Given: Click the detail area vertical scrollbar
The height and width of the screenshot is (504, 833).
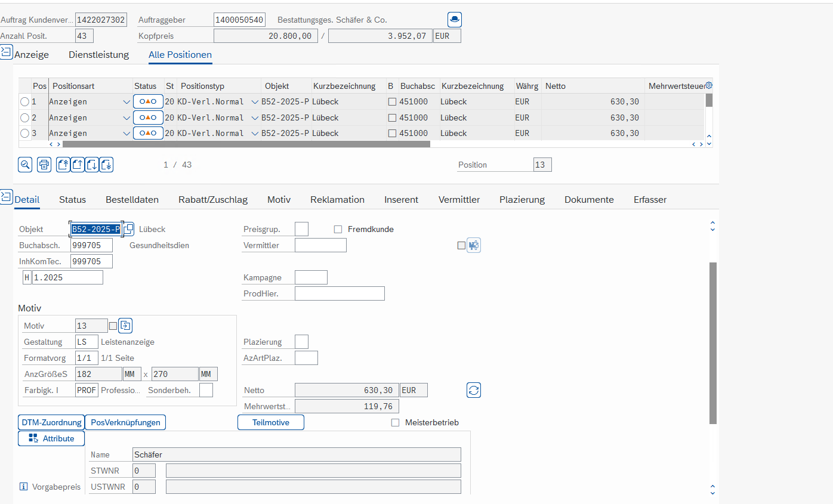Looking at the screenshot, I should pos(712,343).
